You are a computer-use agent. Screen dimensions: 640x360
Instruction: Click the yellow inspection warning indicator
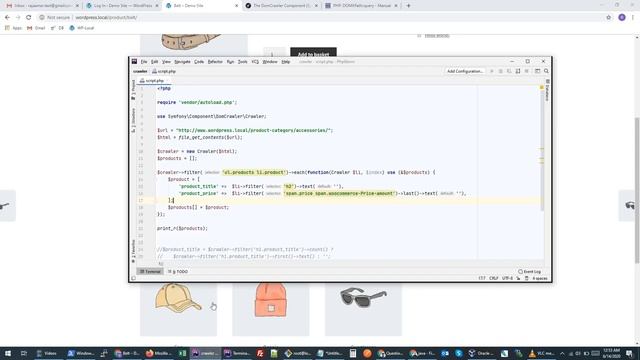click(542, 87)
